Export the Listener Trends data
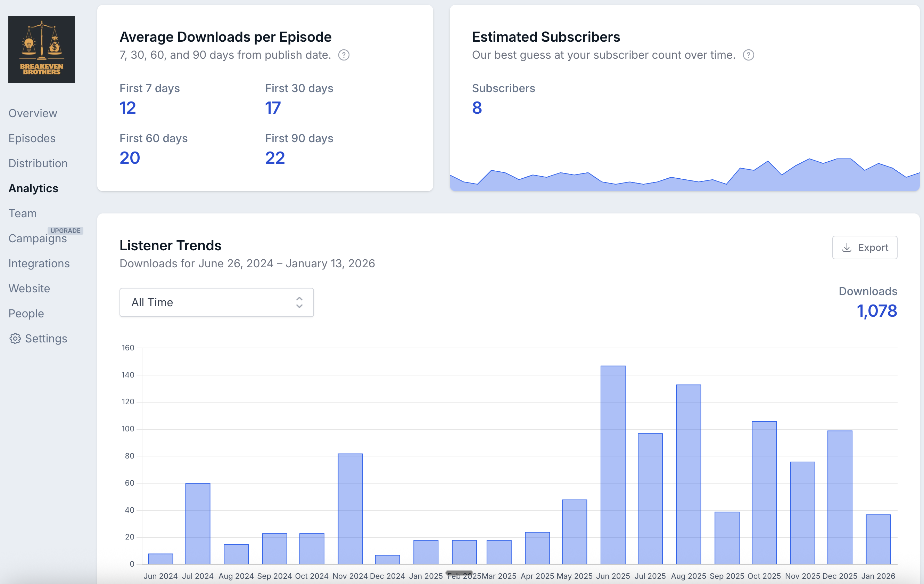 pos(865,248)
